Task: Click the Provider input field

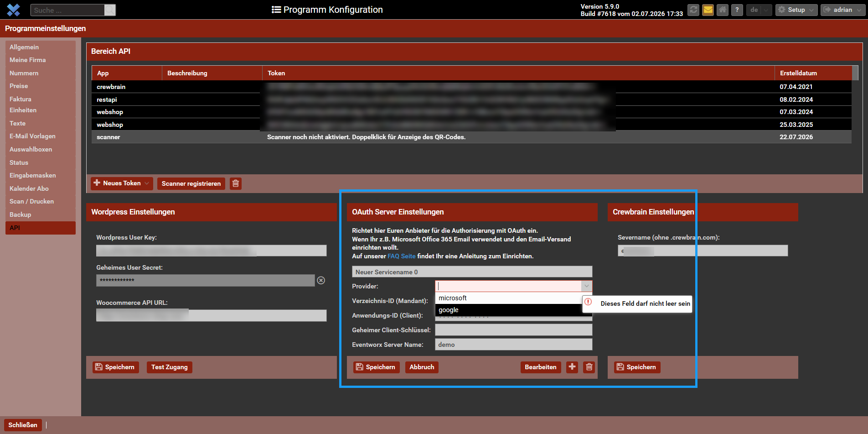Action: (x=508, y=286)
